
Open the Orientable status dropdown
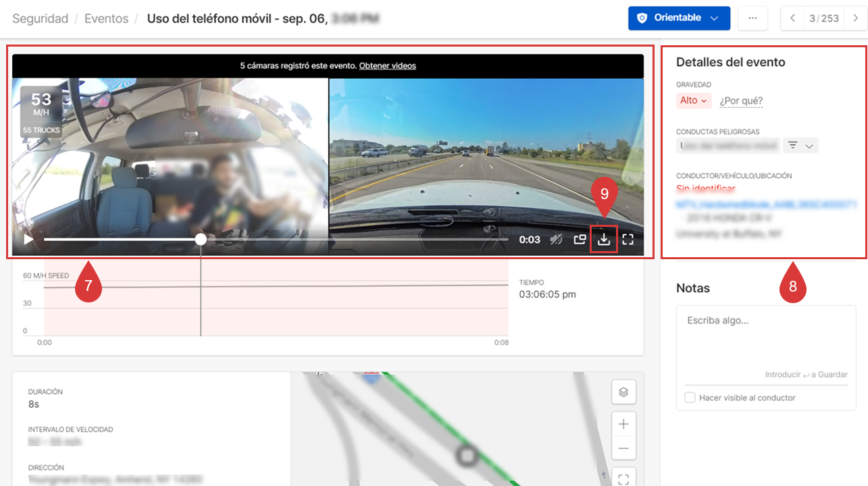pyautogui.click(x=678, y=18)
